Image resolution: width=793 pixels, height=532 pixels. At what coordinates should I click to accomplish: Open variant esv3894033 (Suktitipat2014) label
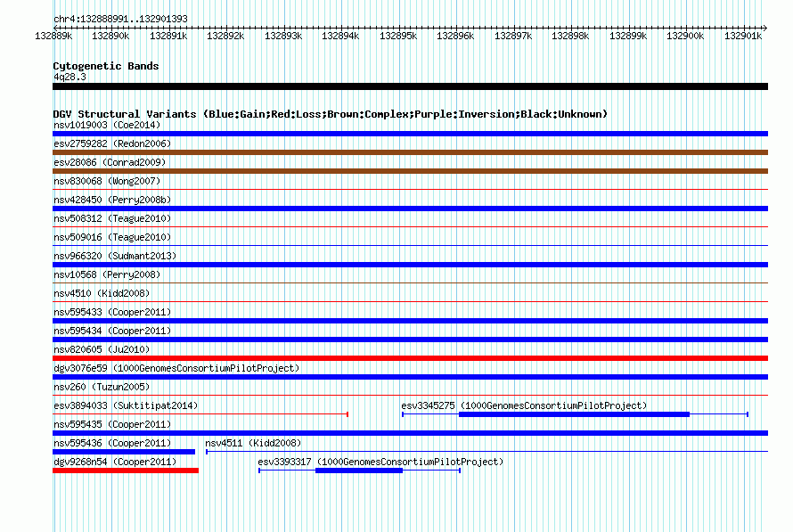[x=126, y=405]
